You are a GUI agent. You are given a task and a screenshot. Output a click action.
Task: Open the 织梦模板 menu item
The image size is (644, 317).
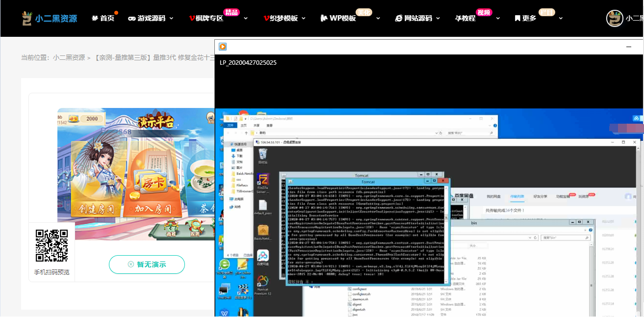pos(281,18)
